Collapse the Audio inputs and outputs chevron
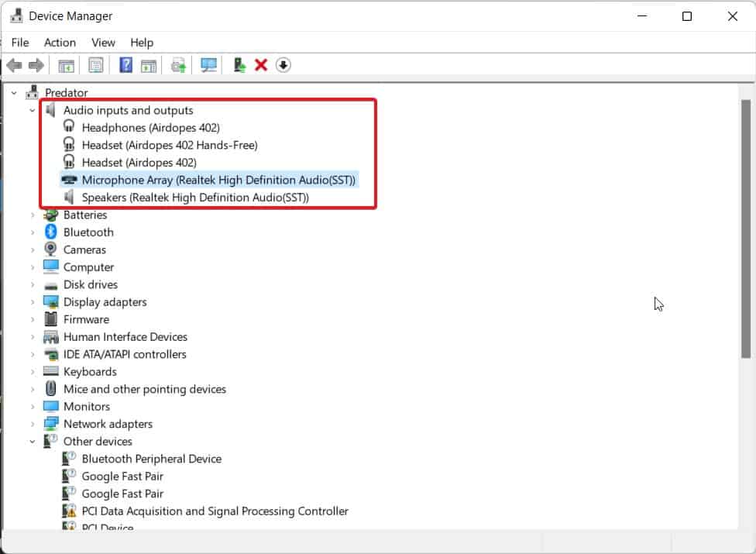 pyautogui.click(x=33, y=111)
